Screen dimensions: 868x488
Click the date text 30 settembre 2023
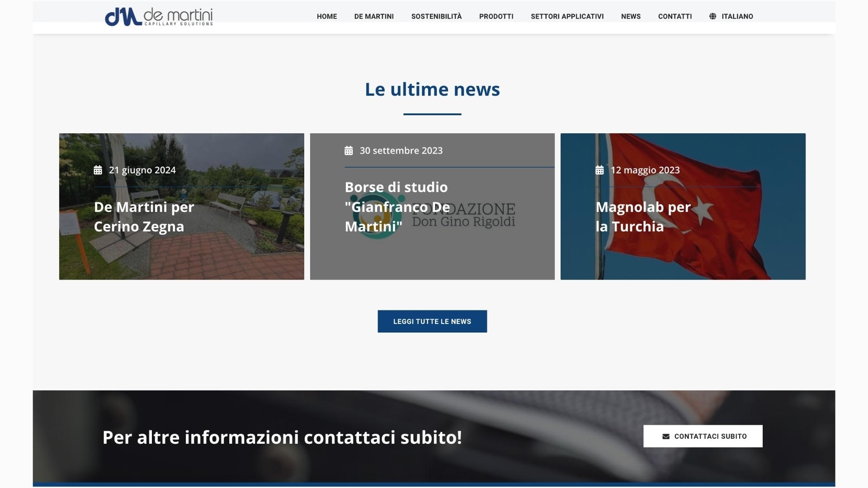(x=401, y=151)
